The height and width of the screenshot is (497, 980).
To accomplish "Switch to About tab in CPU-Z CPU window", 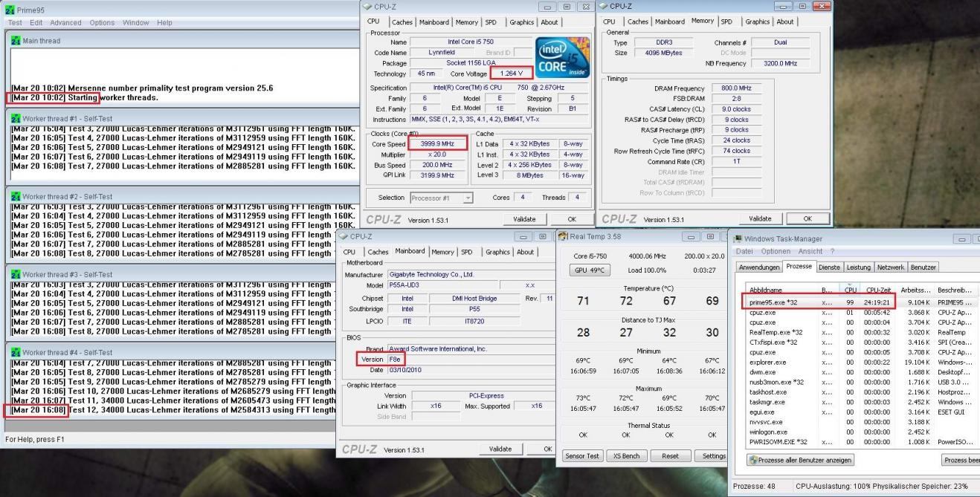I will point(549,22).
